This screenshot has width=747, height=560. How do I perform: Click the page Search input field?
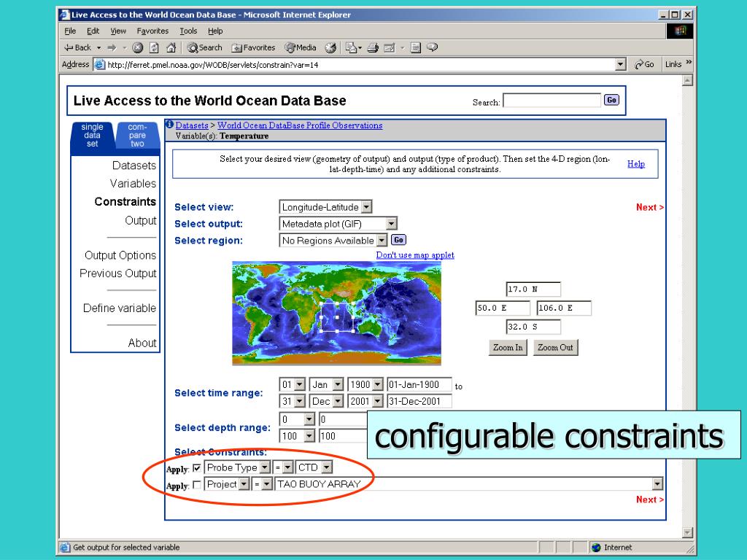[552, 101]
